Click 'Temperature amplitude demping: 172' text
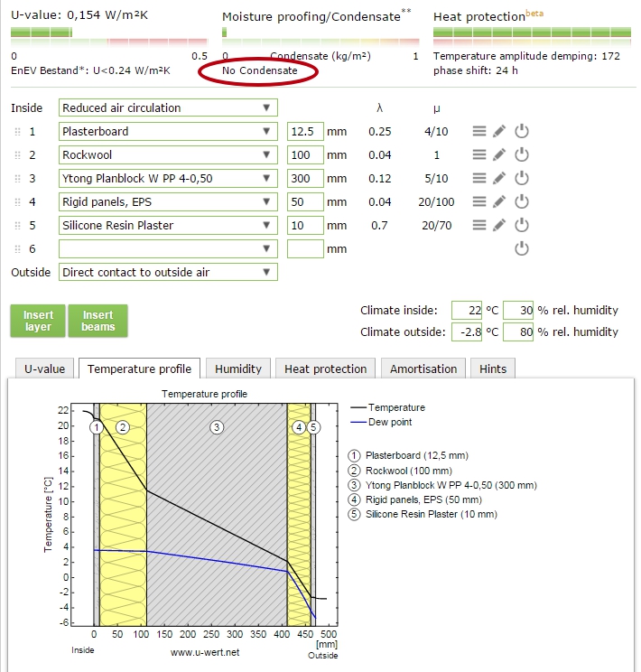The height and width of the screenshot is (672, 641). 526,56
